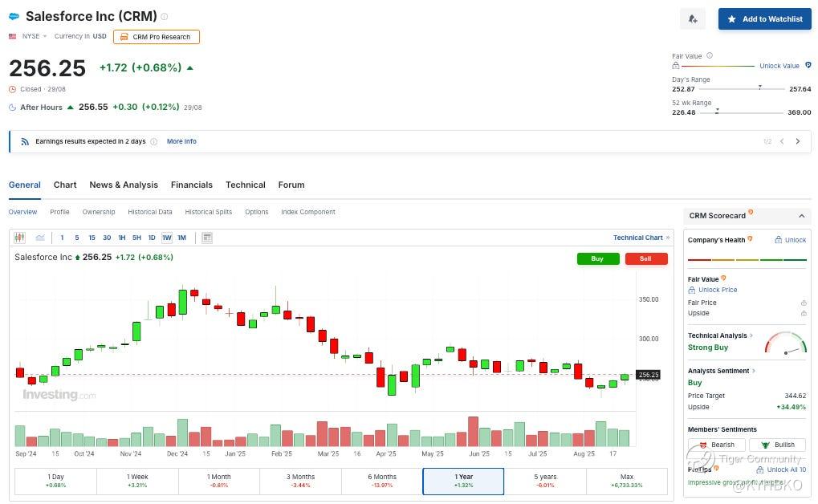Image resolution: width=818 pixels, height=504 pixels.
Task: Click the Fair Value info icon at top
Action: click(x=710, y=56)
